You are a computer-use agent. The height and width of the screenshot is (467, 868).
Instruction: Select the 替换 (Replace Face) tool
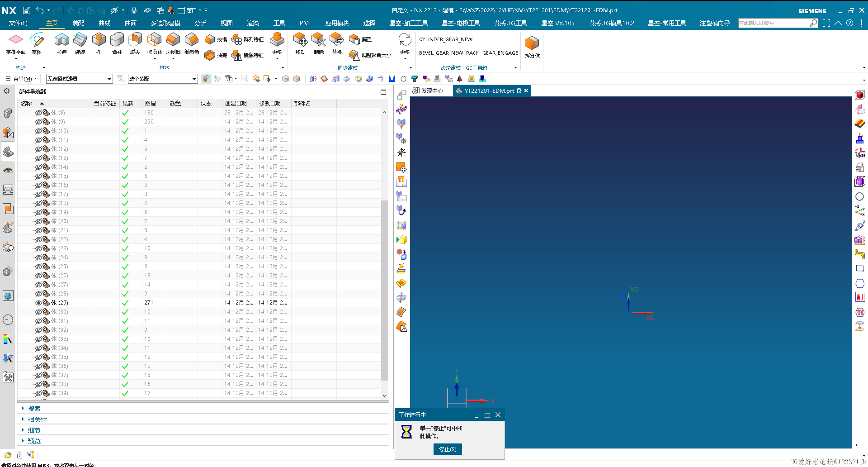(337, 43)
